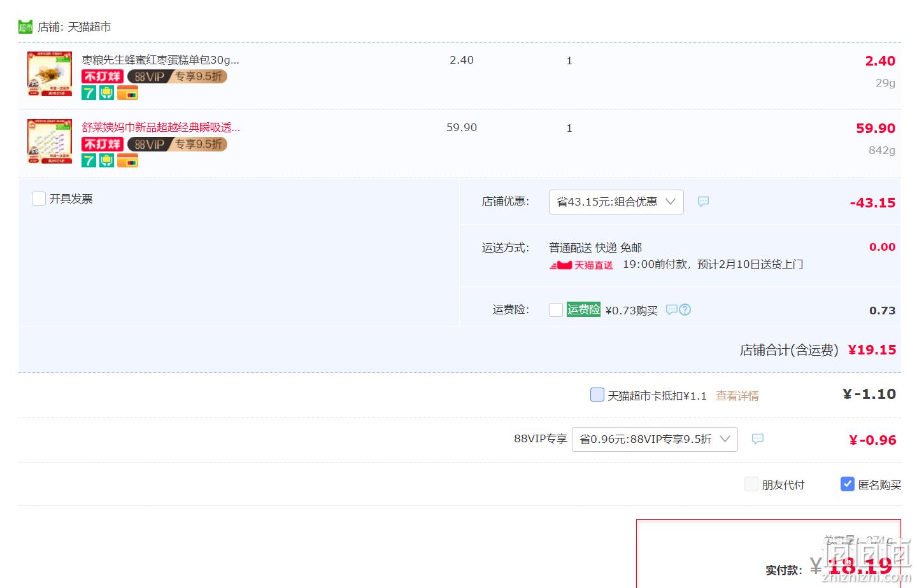Click the 7-day return icon for 舒莱姨妈巾
Image resolution: width=917 pixels, height=588 pixels.
pyautogui.click(x=89, y=160)
